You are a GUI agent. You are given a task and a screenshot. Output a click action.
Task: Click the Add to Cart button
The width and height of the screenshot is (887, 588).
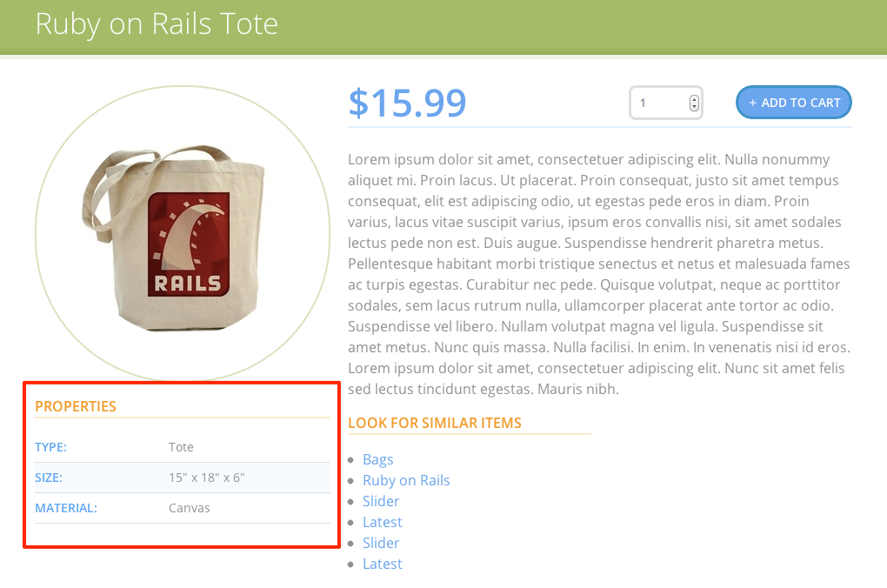793,103
